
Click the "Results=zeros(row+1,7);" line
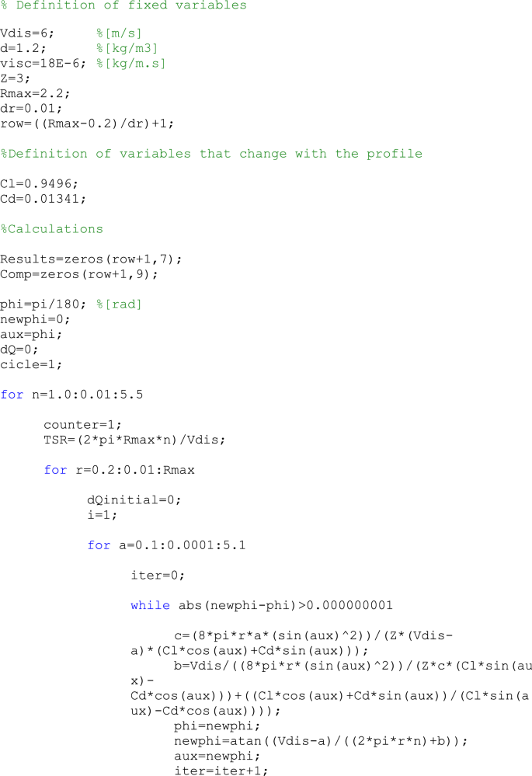point(91,259)
